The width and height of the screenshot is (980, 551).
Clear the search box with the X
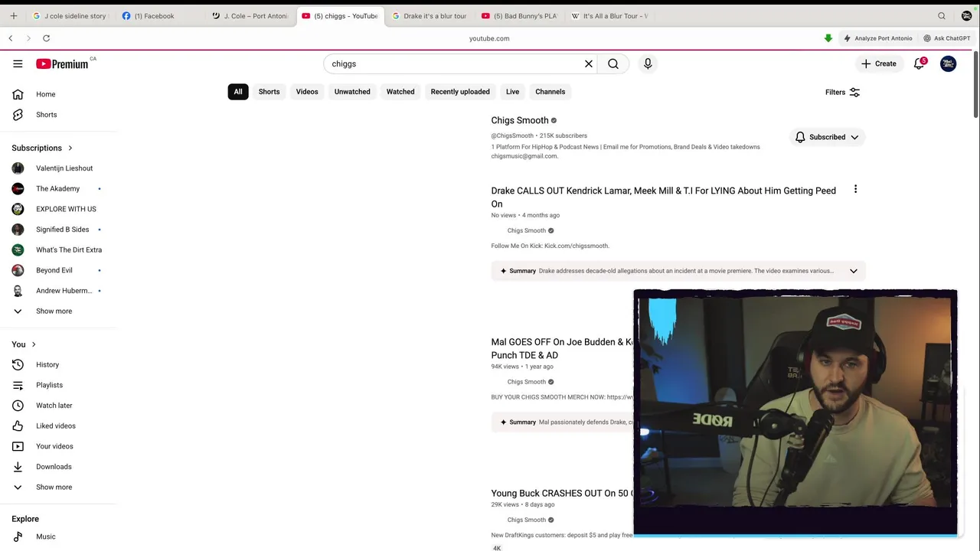click(589, 64)
